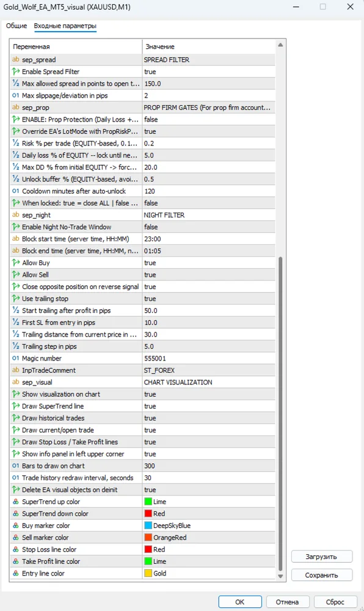Click the string icon next to InpTradeComment
364x611 pixels.
15,370
